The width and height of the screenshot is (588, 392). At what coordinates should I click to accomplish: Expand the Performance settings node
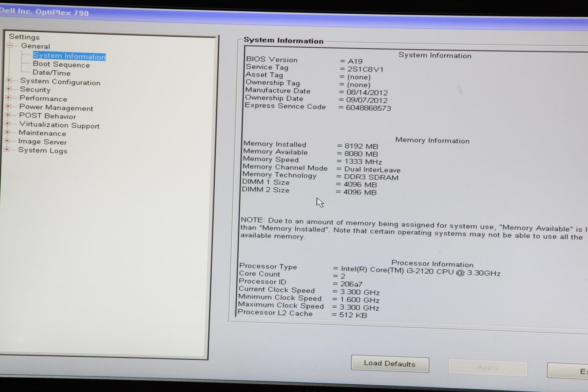pos(8,97)
